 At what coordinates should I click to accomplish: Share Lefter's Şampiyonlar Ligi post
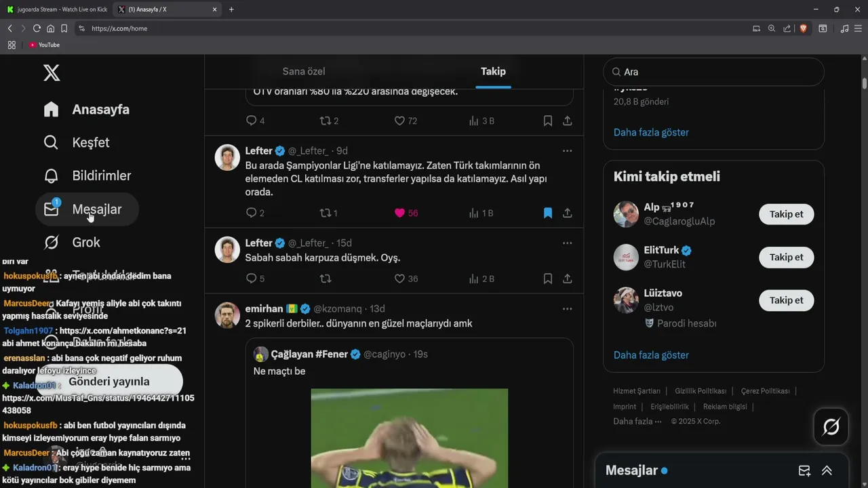pyautogui.click(x=568, y=213)
